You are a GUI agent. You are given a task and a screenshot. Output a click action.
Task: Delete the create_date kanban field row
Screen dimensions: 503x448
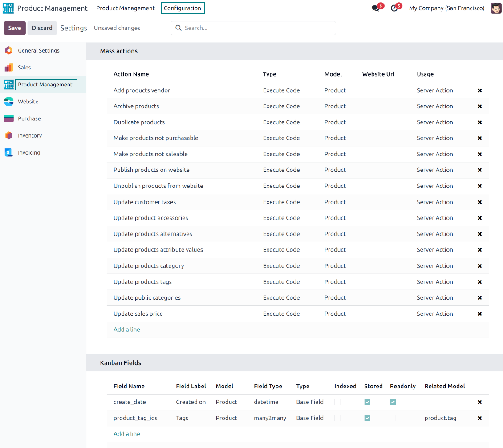tap(479, 402)
